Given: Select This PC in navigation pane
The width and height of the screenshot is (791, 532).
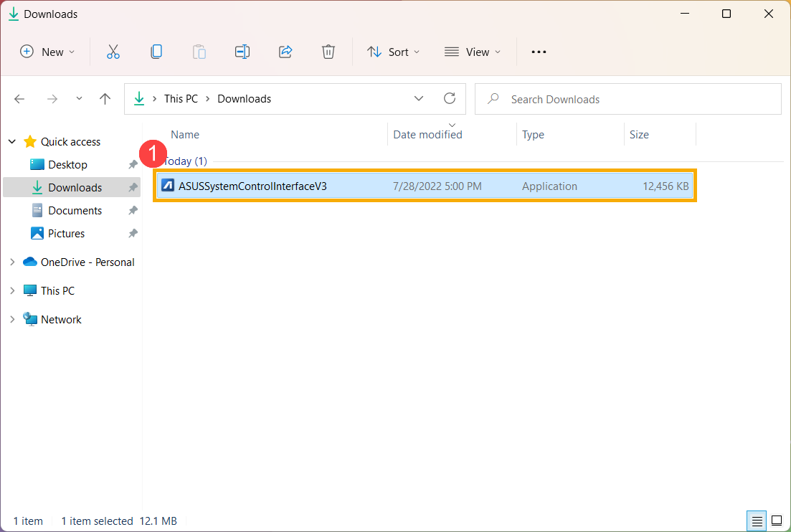Looking at the screenshot, I should click(57, 291).
